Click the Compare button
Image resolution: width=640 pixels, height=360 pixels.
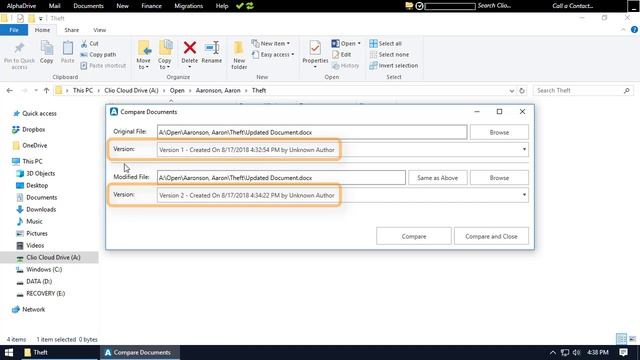(413, 236)
